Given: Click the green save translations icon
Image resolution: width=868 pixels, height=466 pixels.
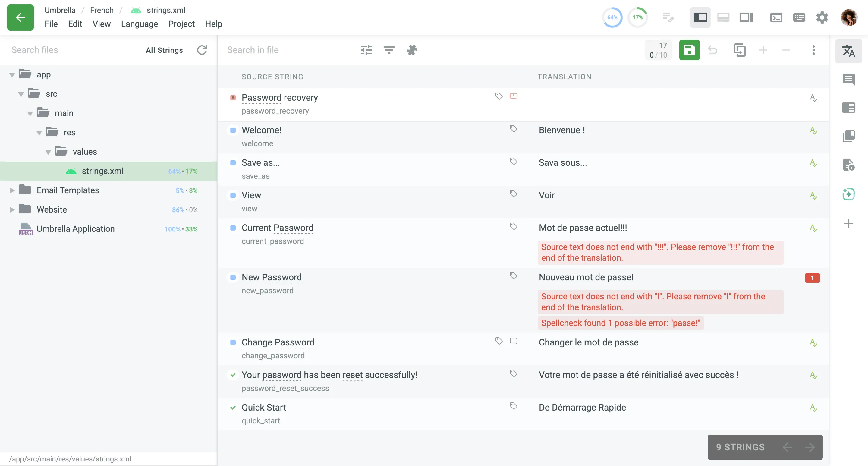Looking at the screenshot, I should coord(689,50).
